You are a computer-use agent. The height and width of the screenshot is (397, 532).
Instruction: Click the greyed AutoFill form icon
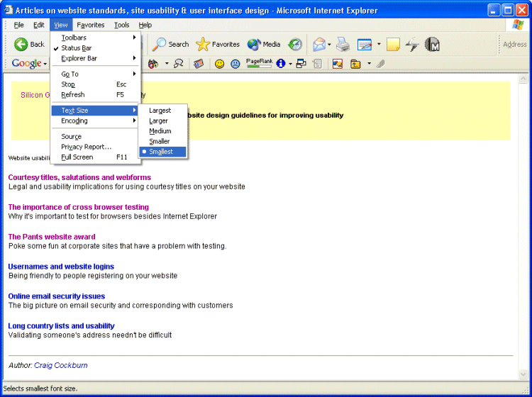tap(318, 64)
